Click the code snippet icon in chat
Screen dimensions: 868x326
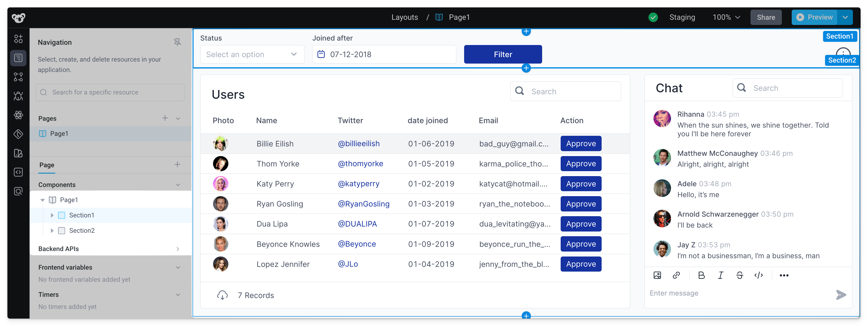click(758, 275)
